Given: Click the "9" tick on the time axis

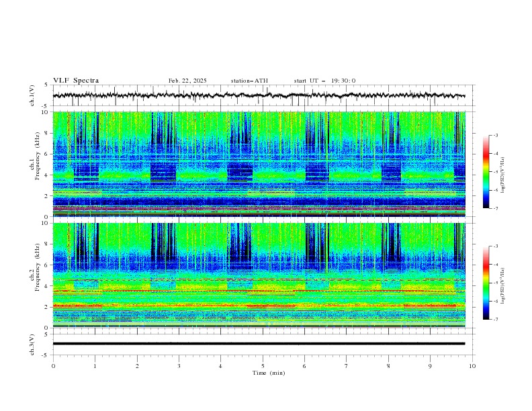Looking at the screenshot, I should [x=430, y=366].
